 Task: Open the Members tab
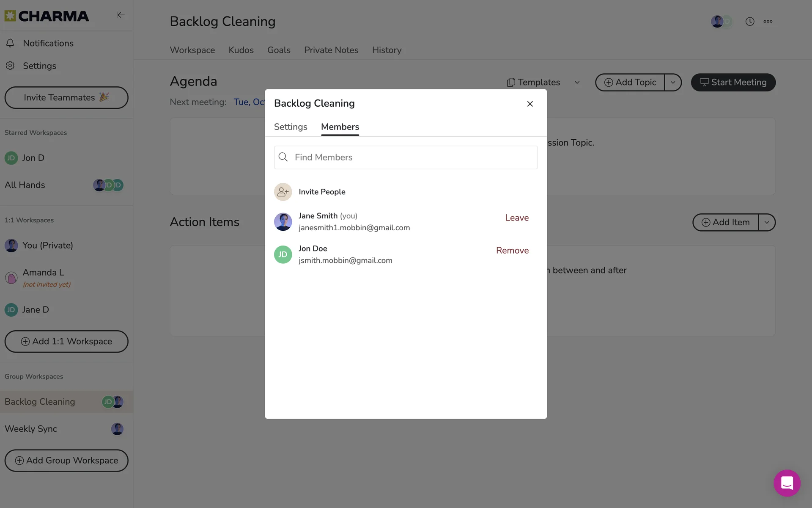pos(340,127)
